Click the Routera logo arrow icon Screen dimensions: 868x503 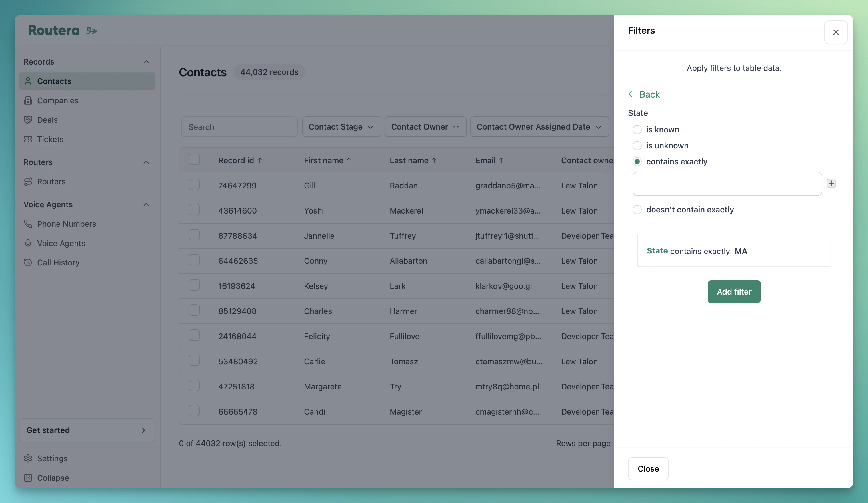[x=92, y=31]
